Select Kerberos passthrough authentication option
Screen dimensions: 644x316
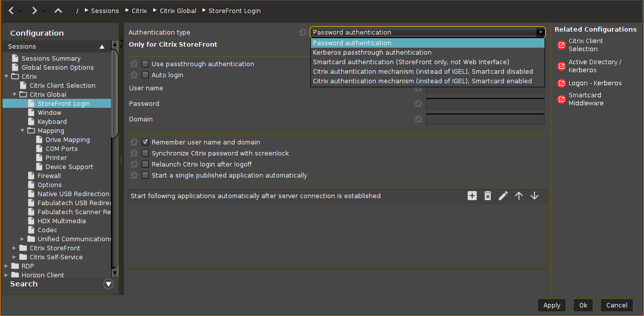(x=372, y=53)
